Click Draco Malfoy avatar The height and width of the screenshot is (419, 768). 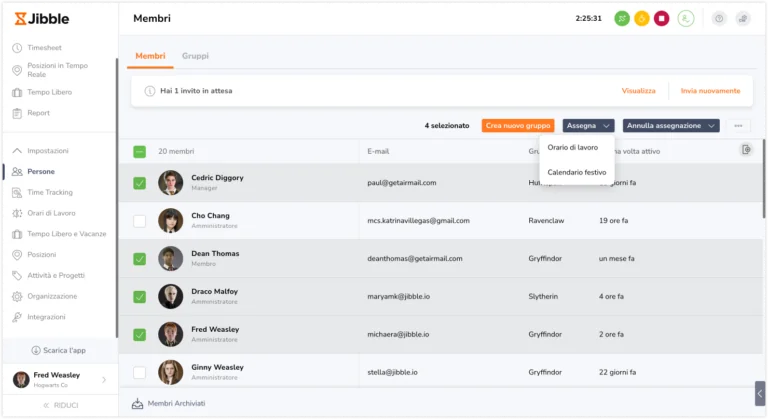click(x=170, y=296)
